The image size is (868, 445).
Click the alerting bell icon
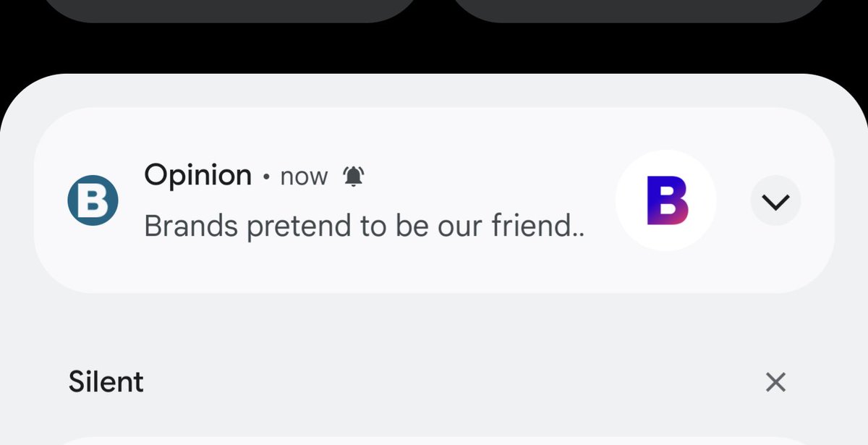click(x=354, y=176)
